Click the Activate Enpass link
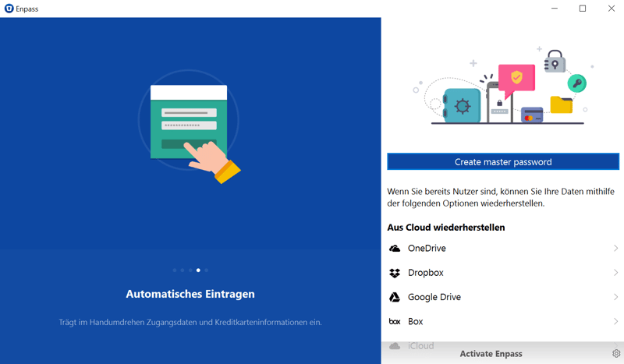The image size is (624, 364). click(x=491, y=354)
